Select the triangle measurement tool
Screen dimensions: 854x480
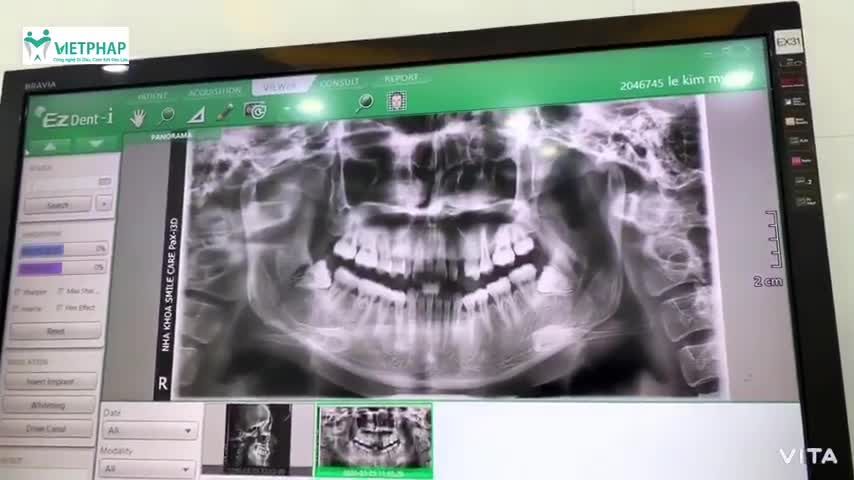pos(196,114)
